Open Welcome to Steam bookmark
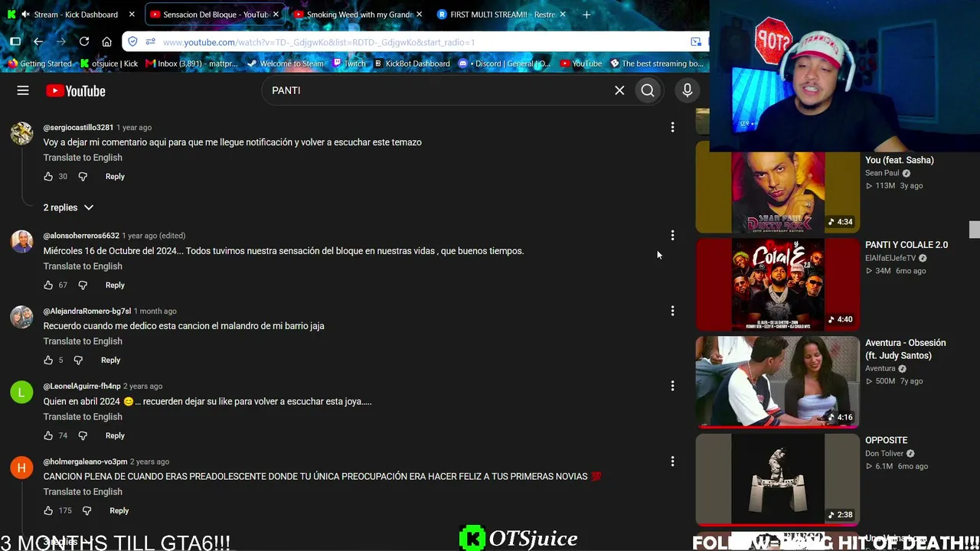 point(284,64)
